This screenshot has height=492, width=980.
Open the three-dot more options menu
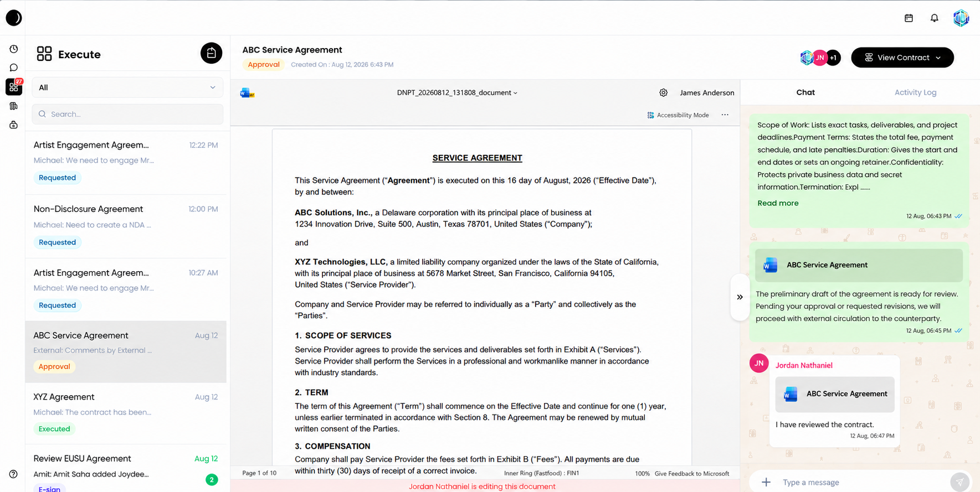coord(725,115)
